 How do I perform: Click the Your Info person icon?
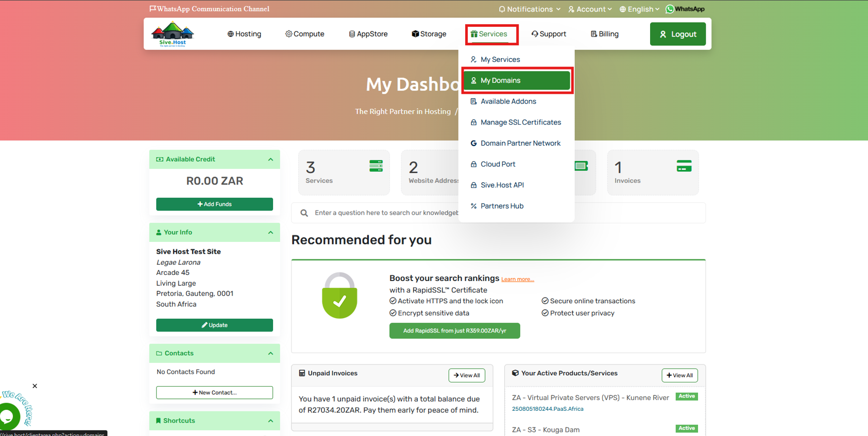[159, 233]
